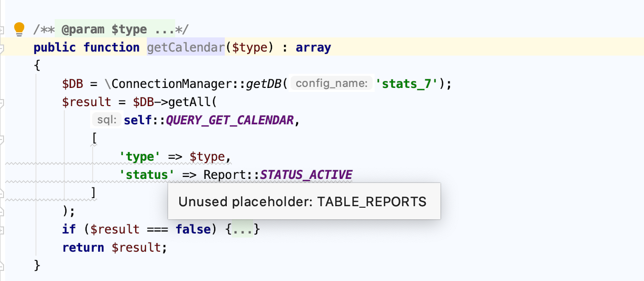Click the array return type
The height and width of the screenshot is (281, 644).
point(313,48)
